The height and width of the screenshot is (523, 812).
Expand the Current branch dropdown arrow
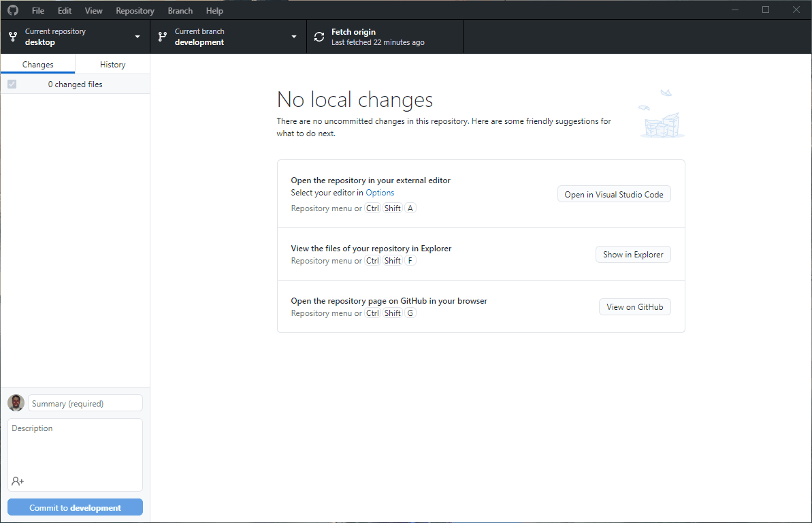coord(294,37)
